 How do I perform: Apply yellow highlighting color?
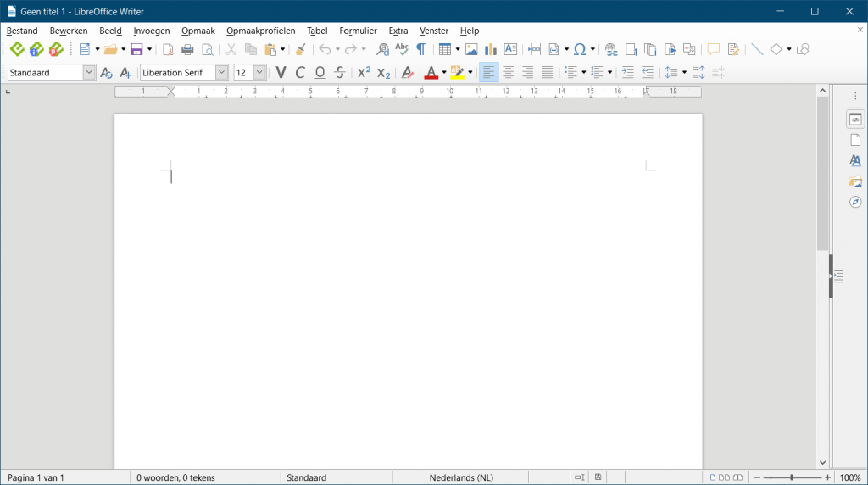coord(457,73)
